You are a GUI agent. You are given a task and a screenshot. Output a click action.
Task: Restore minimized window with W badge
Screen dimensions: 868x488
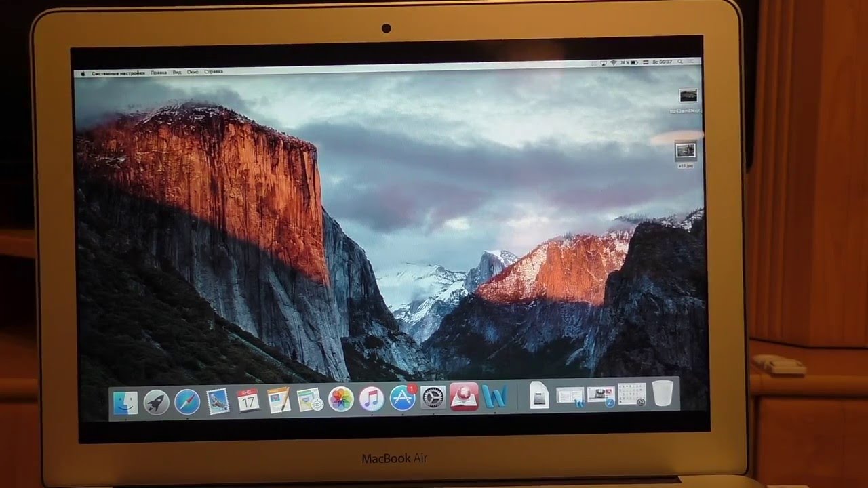tap(570, 396)
